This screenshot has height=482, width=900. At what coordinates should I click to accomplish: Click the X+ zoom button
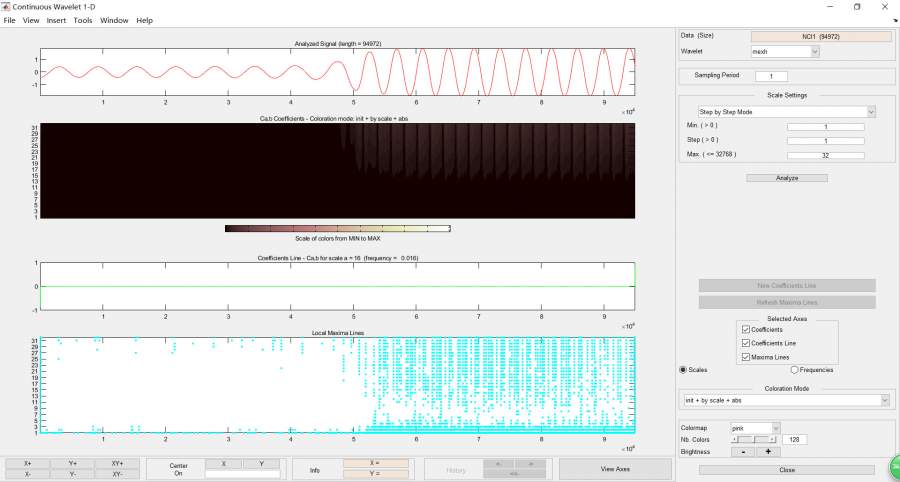coord(28,464)
